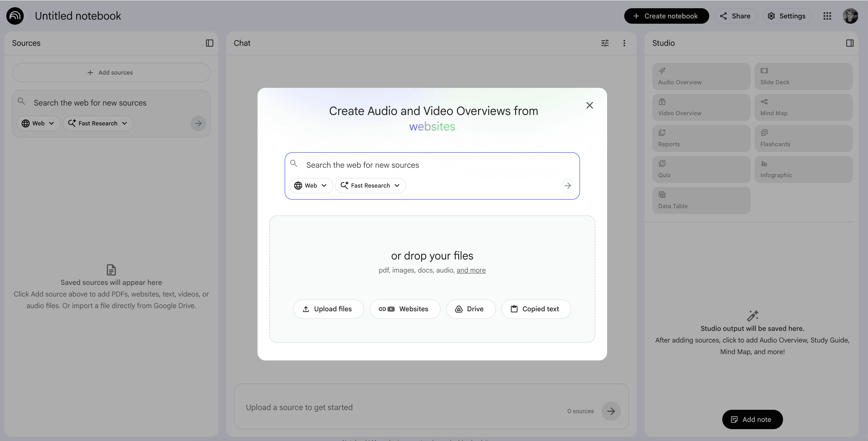
Task: Close the add sources dialog
Action: pos(589,106)
